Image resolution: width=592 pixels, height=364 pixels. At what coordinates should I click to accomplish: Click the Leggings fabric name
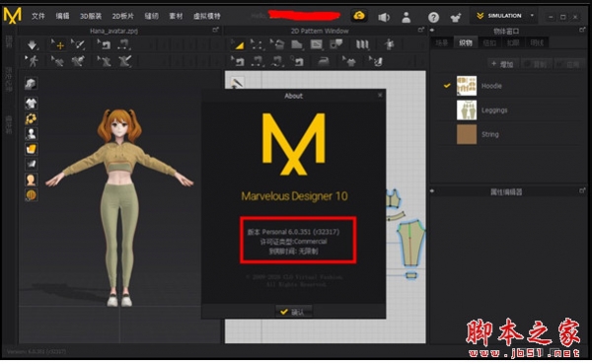click(494, 110)
